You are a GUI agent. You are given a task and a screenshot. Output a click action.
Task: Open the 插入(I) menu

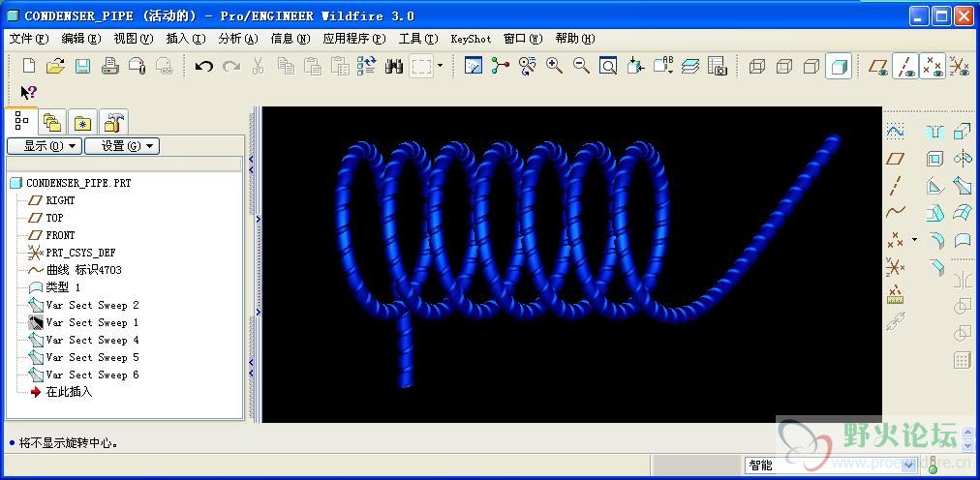186,39
